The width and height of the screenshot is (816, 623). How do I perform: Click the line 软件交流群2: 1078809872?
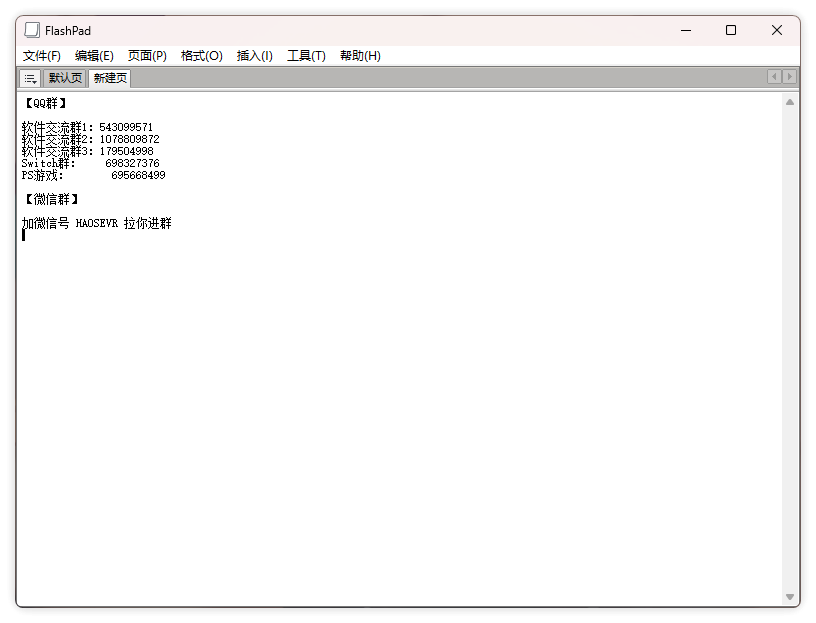[91, 139]
